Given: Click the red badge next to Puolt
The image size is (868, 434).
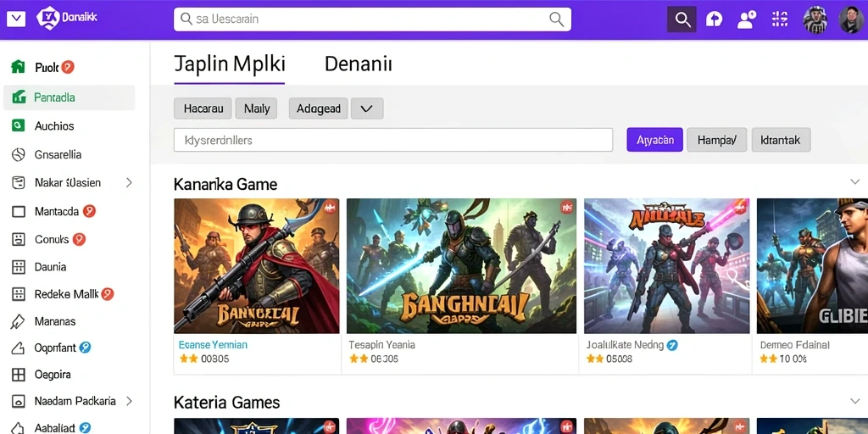Looking at the screenshot, I should coord(68,67).
